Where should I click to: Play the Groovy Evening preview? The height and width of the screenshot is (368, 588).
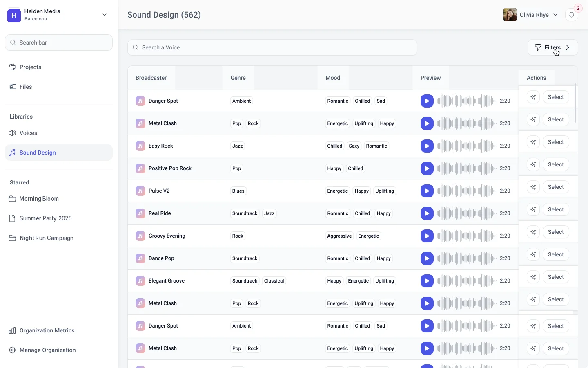pos(427,236)
